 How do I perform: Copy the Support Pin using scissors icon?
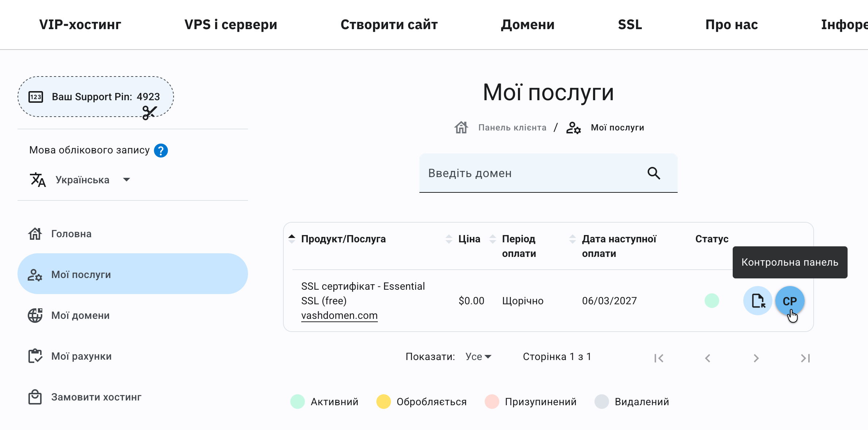tap(150, 112)
